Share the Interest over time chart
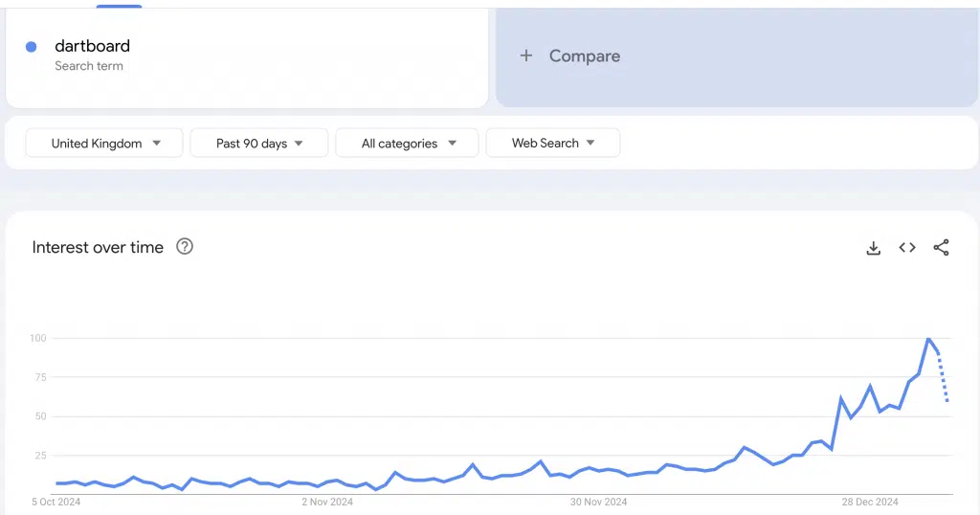Image resolution: width=980 pixels, height=515 pixels. pos(941,248)
